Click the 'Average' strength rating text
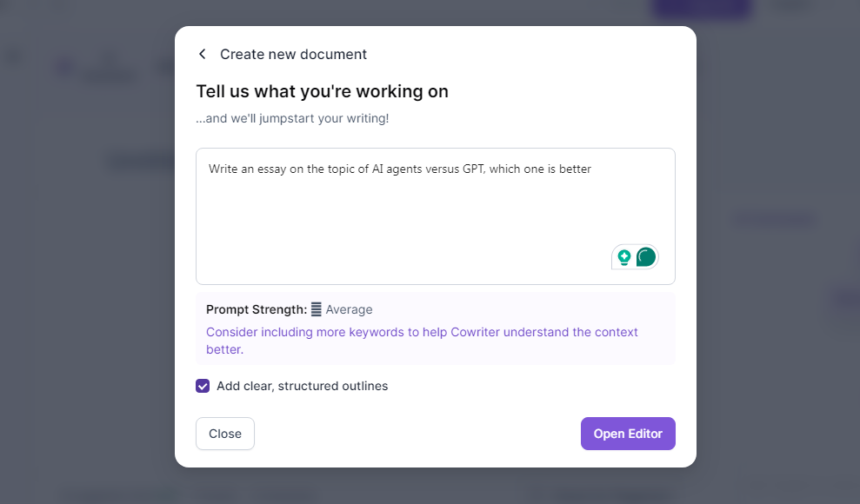The image size is (860, 504). click(x=349, y=309)
